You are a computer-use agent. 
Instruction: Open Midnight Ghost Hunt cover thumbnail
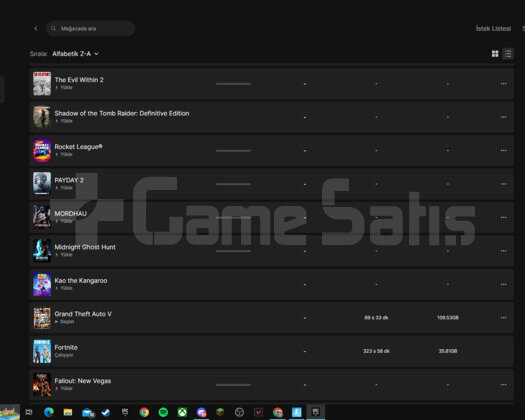click(42, 251)
